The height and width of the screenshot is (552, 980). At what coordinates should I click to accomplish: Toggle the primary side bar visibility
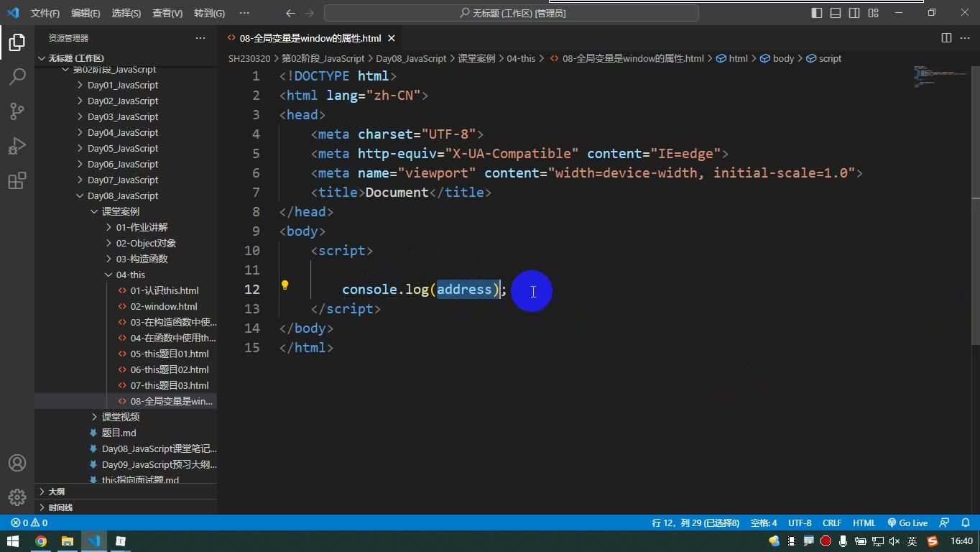[x=817, y=13]
